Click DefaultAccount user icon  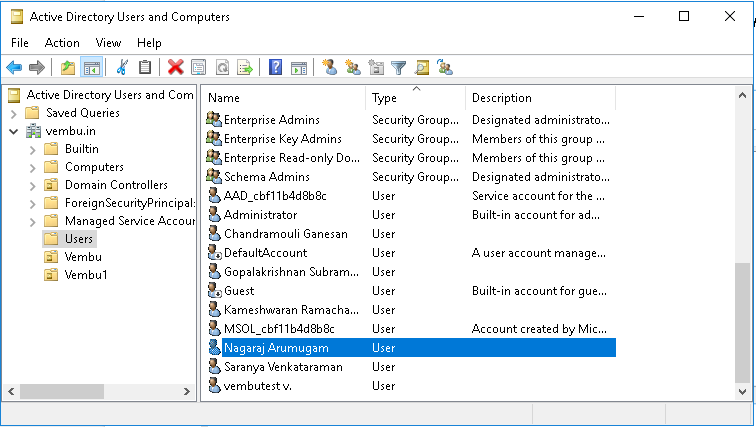tap(214, 253)
